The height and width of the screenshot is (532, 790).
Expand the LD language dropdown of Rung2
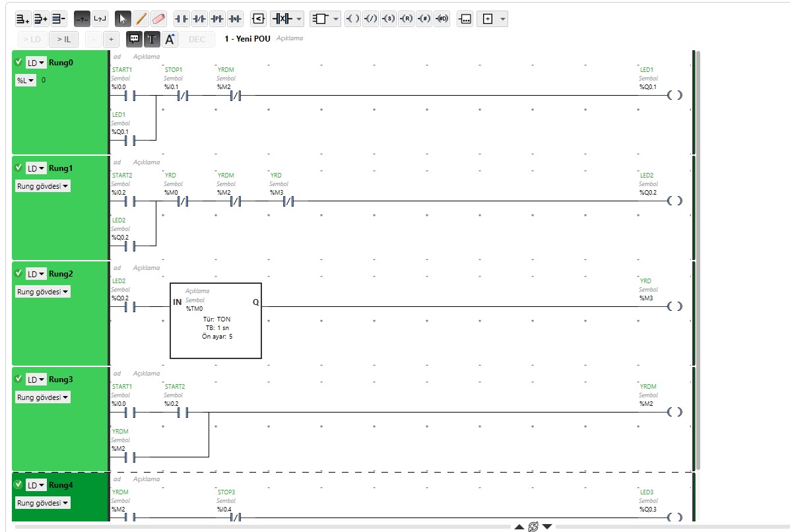(36, 273)
